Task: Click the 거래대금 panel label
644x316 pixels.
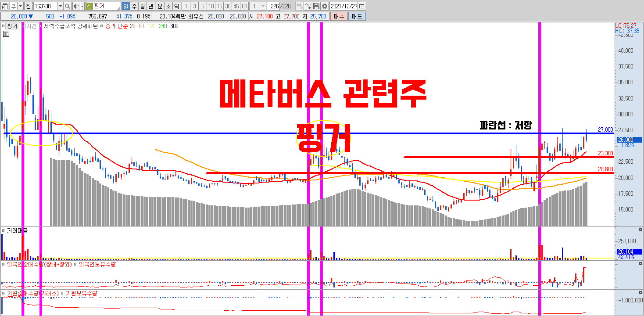Action: [17, 230]
